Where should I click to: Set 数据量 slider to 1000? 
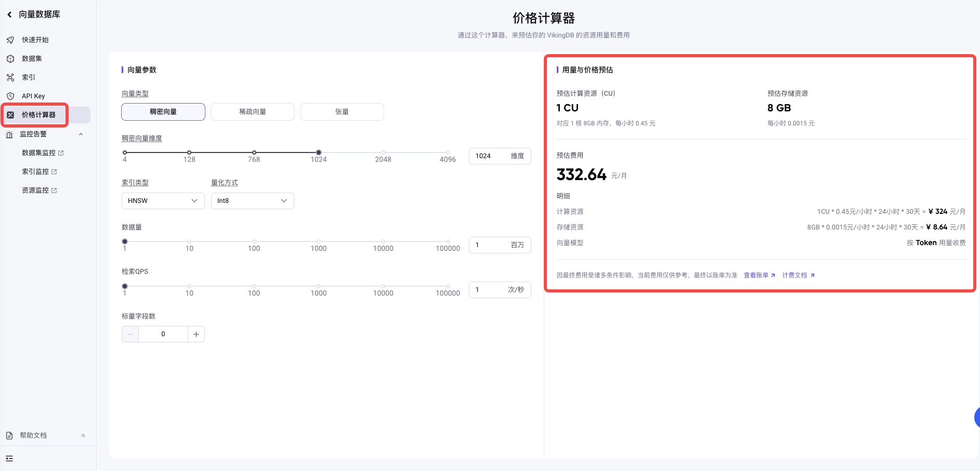click(319, 241)
